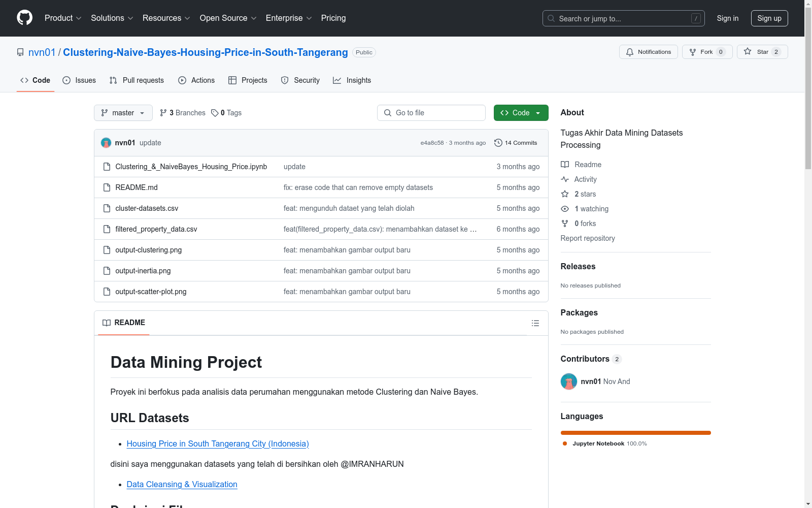Click 'fix: erase code that can remove empty datasets'

pyautogui.click(x=358, y=187)
